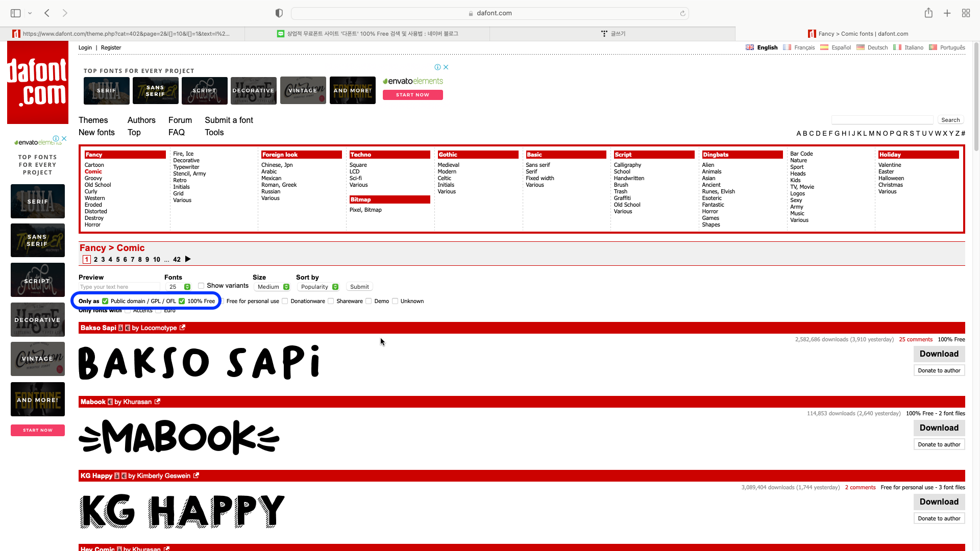Click the Safari share icon
Screen dimensions: 980x551
(x=928, y=13)
